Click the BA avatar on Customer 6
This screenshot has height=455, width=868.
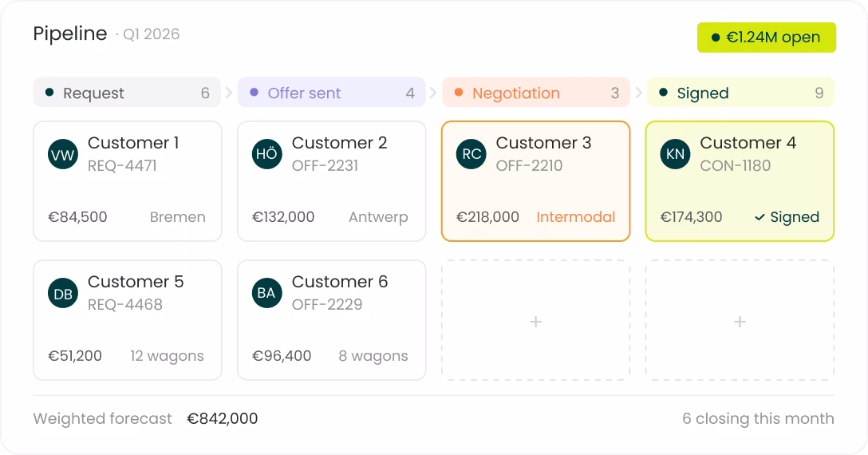point(266,293)
